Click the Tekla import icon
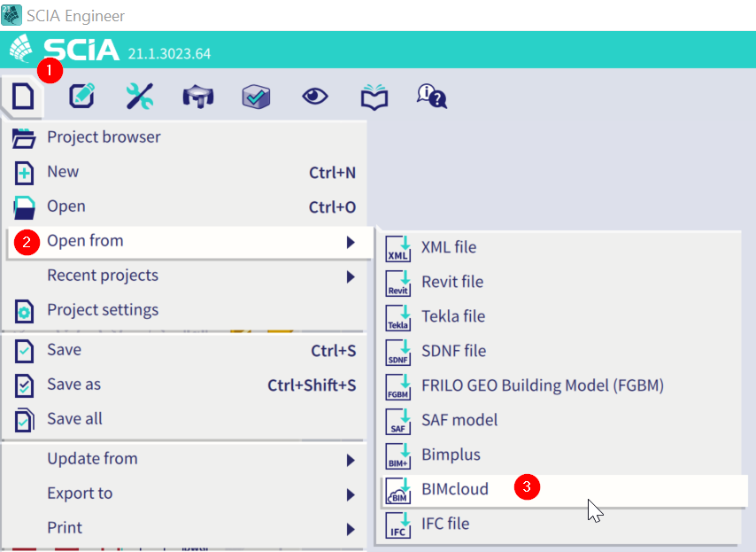The height and width of the screenshot is (552, 756). tap(398, 317)
